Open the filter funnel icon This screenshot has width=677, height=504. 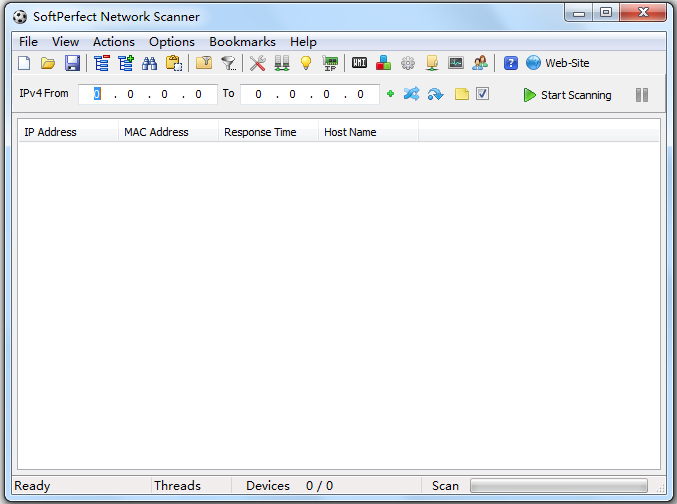point(229,63)
